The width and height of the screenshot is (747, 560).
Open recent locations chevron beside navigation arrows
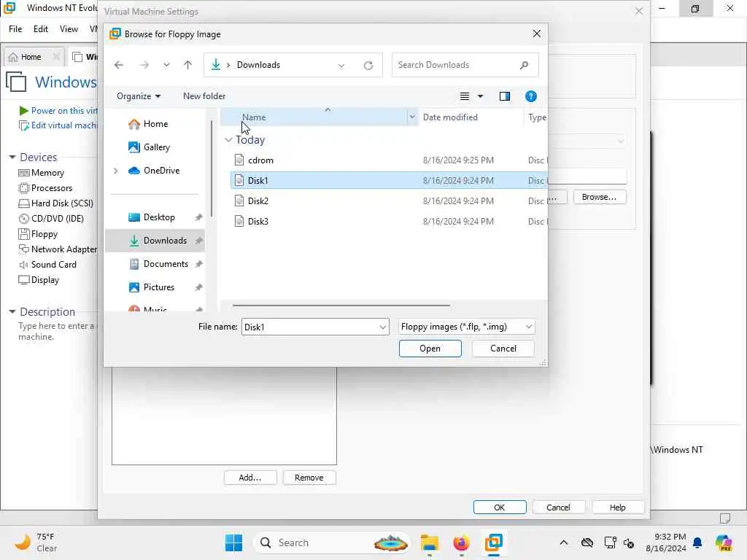166,65
